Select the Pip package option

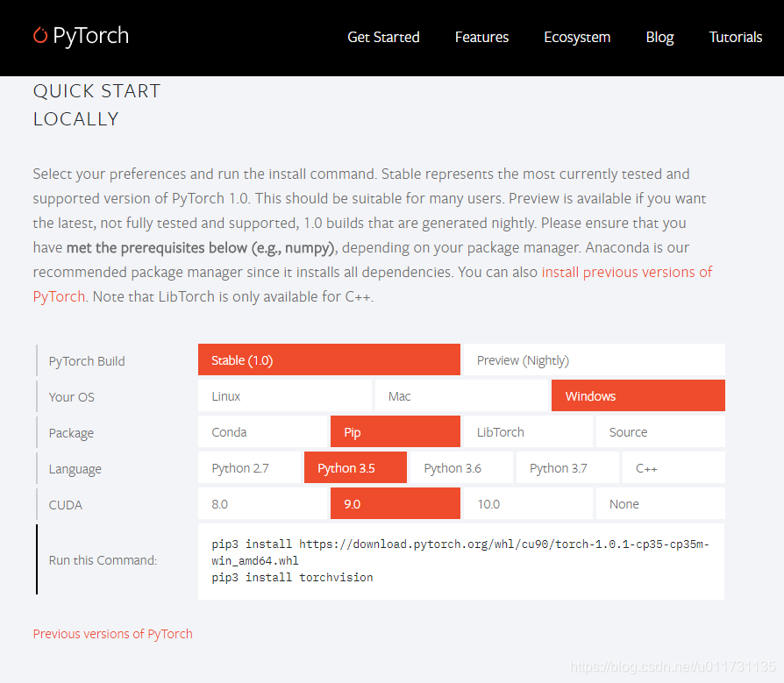tap(395, 431)
